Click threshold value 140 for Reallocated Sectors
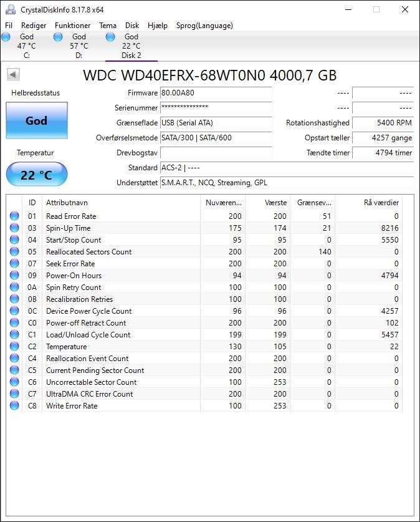The height and width of the screenshot is (522, 420). 325,252
